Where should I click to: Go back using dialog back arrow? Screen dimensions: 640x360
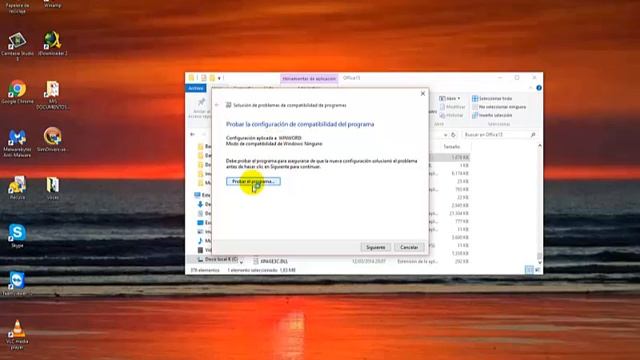(x=217, y=105)
